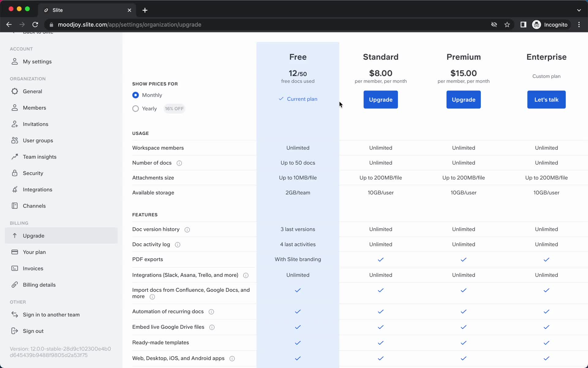Click info icon beside Integrations (Slack, Asana, Trello)
The image size is (588, 368).
click(246, 275)
